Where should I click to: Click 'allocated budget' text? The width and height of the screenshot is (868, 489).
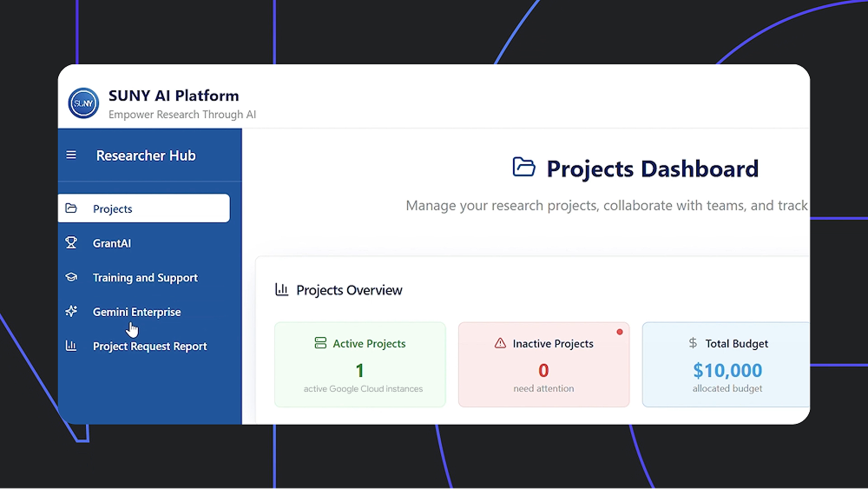coord(727,389)
